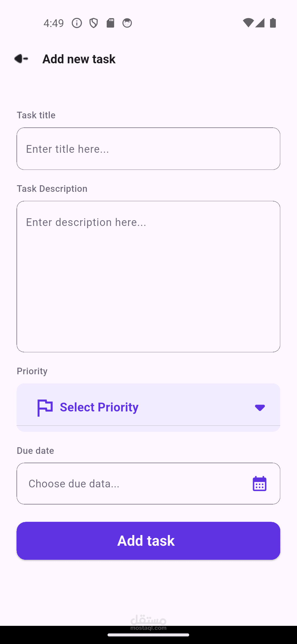Tap the bottom home gesture bar
Image resolution: width=297 pixels, height=644 pixels.
pos(148,635)
